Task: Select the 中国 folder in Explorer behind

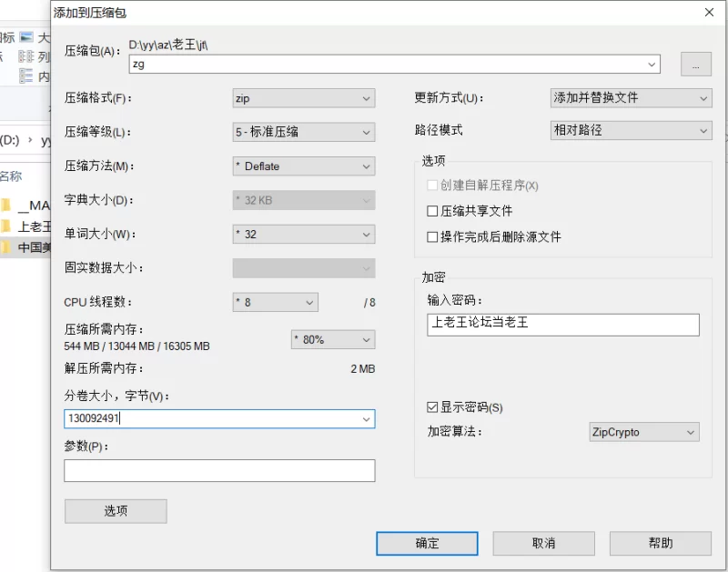Action: point(25,247)
